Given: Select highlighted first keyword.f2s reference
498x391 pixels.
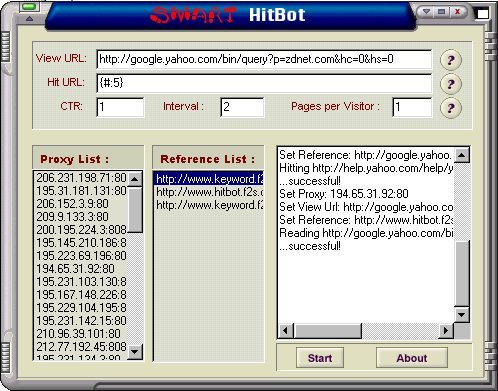Looking at the screenshot, I should point(209,179).
